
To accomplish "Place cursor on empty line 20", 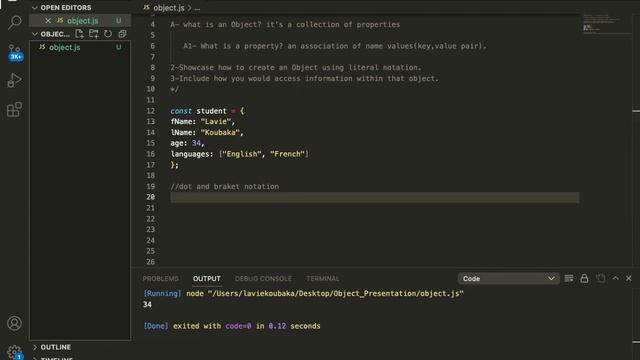I will [x=375, y=197].
